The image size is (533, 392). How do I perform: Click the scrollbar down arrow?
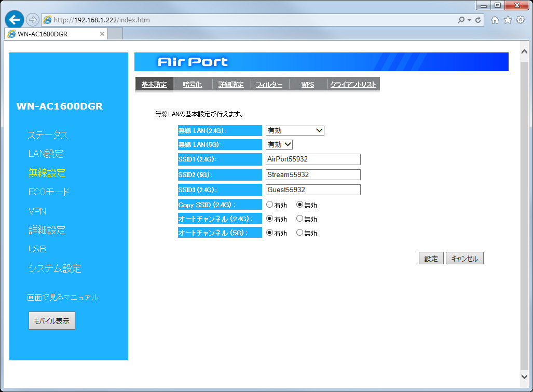click(525, 376)
